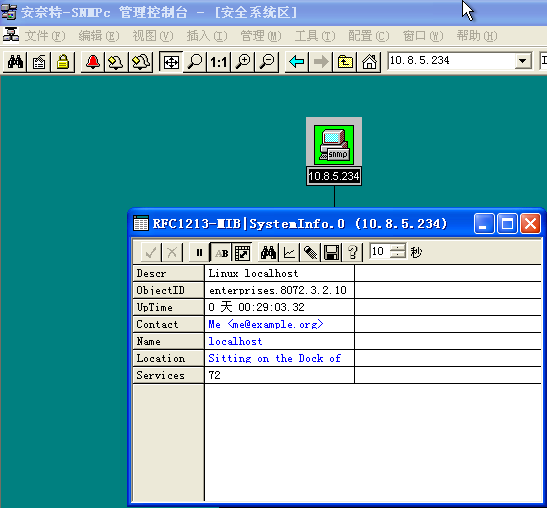This screenshot has width=547, height=508.
Task: Click the 1:1 actual size button
Action: click(219, 62)
